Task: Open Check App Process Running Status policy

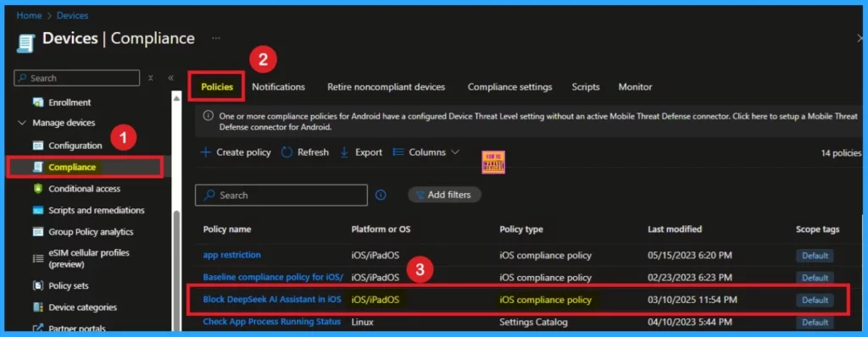Action: click(272, 322)
